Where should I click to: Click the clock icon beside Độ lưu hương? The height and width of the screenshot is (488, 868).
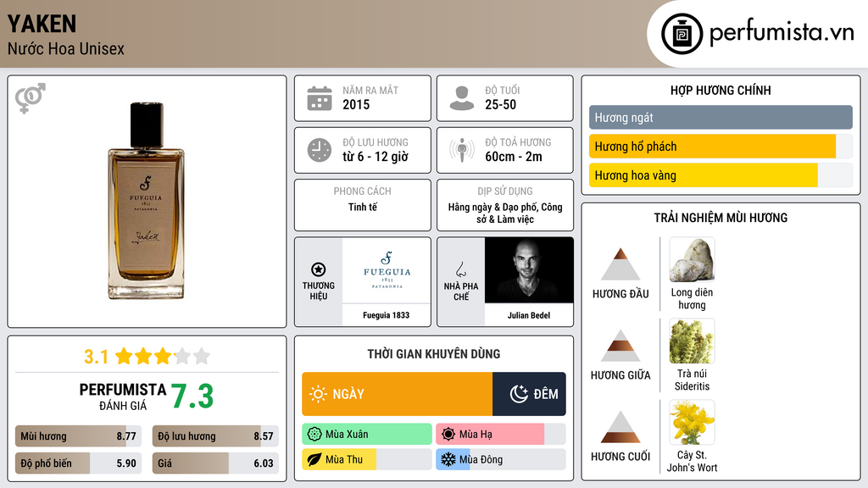point(320,150)
